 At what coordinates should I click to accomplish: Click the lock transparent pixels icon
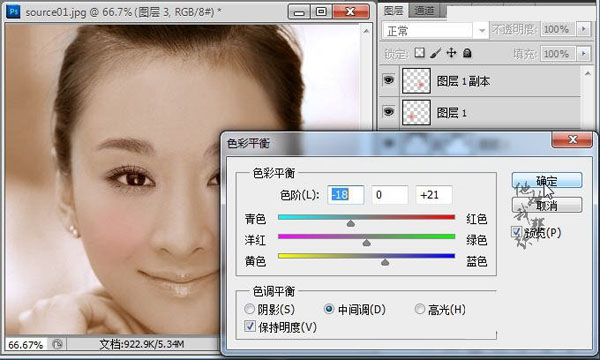pos(419,53)
